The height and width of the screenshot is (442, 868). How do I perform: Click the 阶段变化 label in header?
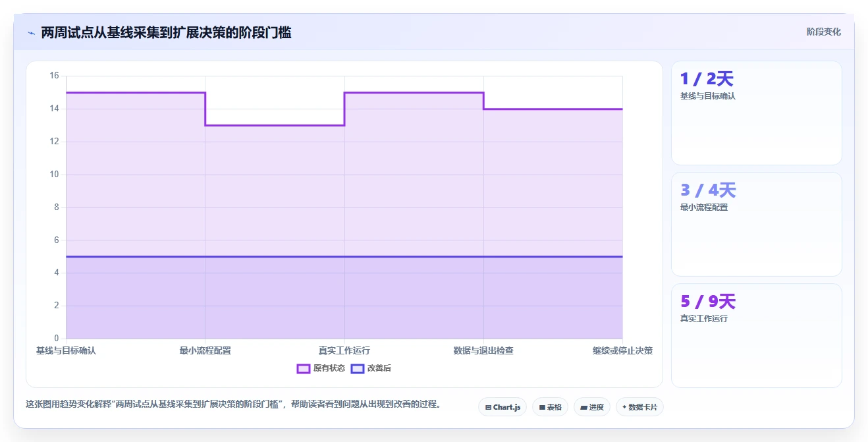click(x=824, y=32)
